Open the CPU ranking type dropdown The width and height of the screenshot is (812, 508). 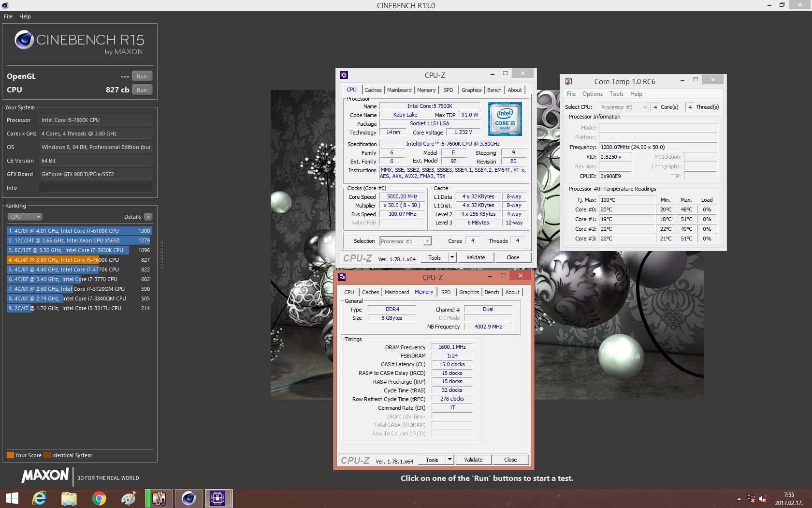[25, 217]
